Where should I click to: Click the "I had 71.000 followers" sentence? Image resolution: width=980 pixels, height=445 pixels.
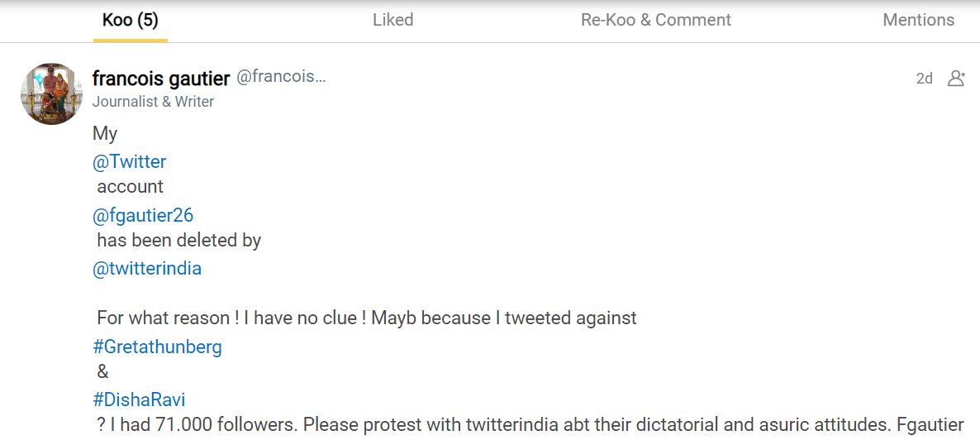coord(529,425)
